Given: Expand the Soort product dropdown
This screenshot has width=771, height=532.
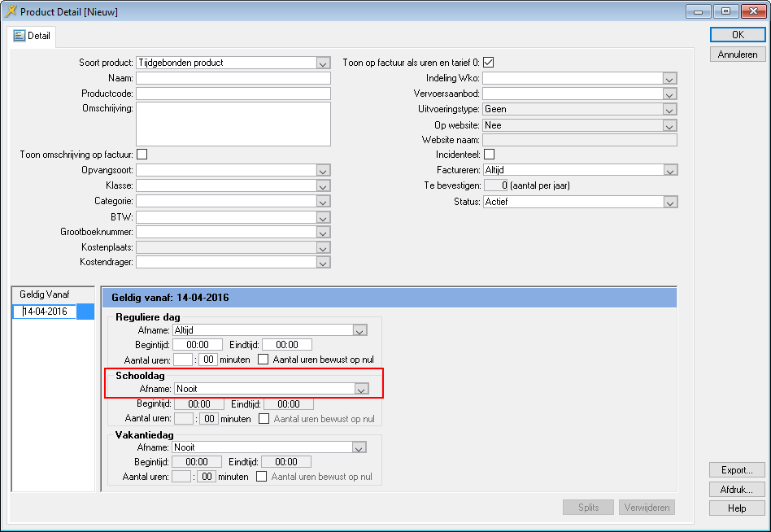Looking at the screenshot, I should [x=323, y=63].
